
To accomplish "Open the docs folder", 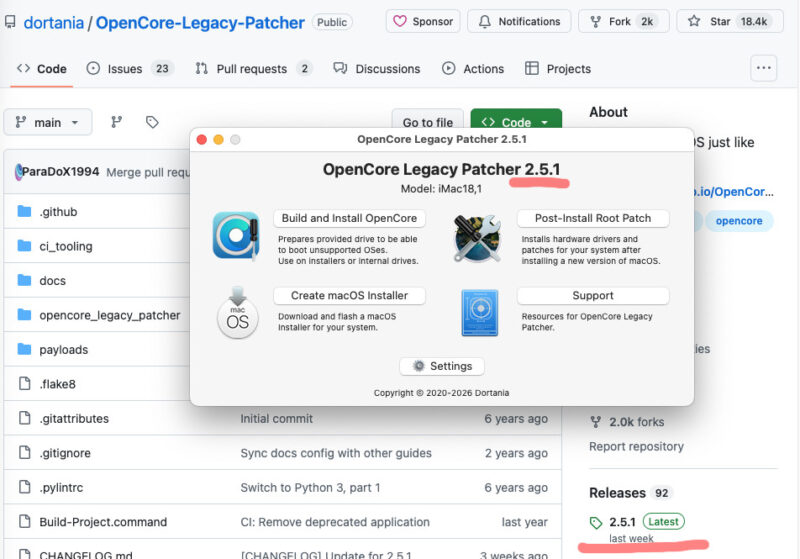I will coord(53,281).
